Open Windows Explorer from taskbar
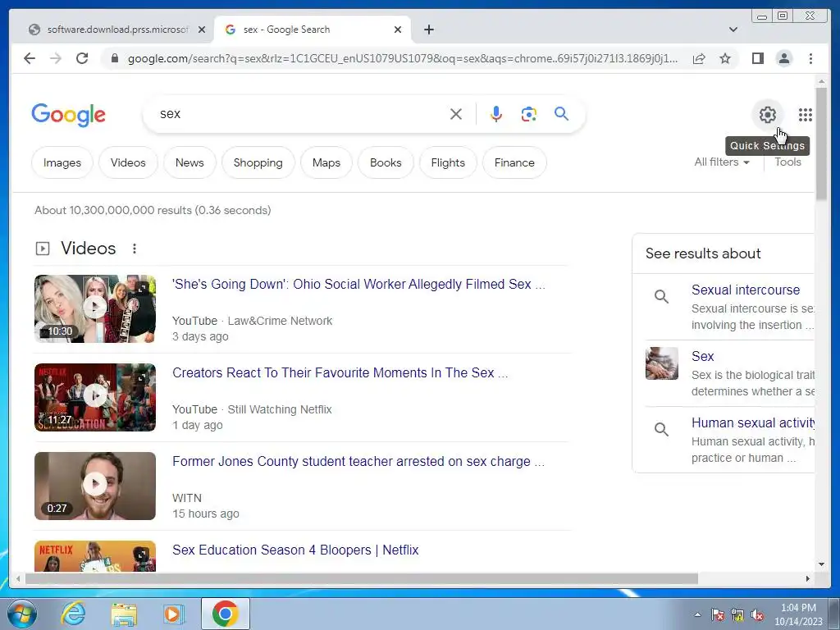The width and height of the screenshot is (840, 630). (124, 614)
